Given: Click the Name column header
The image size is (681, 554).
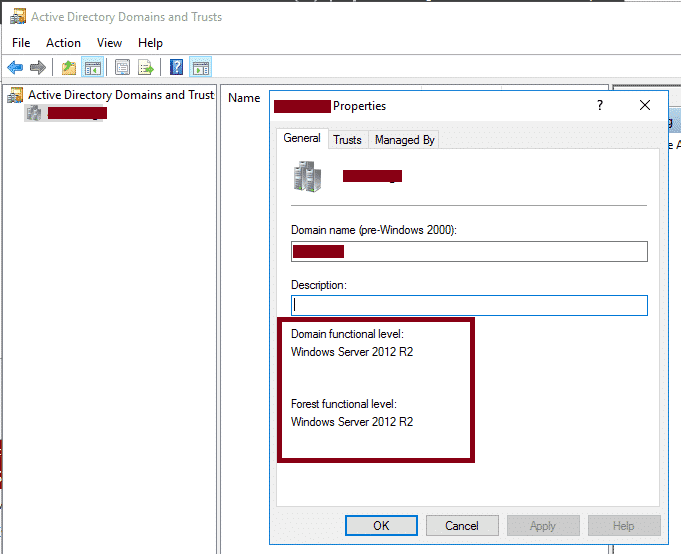Looking at the screenshot, I should pos(244,98).
